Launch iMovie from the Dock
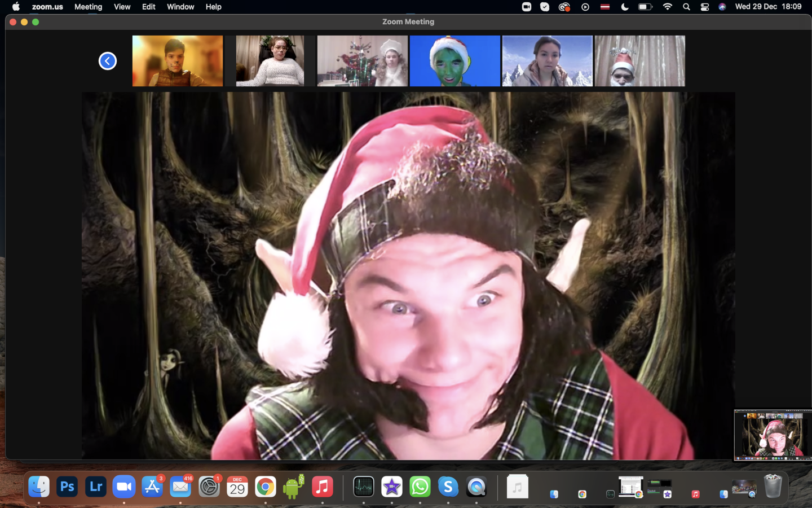 392,487
